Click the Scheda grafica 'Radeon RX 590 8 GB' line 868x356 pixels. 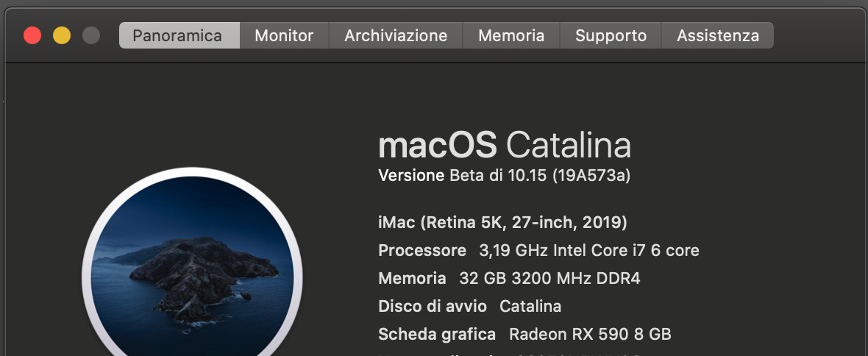click(524, 334)
